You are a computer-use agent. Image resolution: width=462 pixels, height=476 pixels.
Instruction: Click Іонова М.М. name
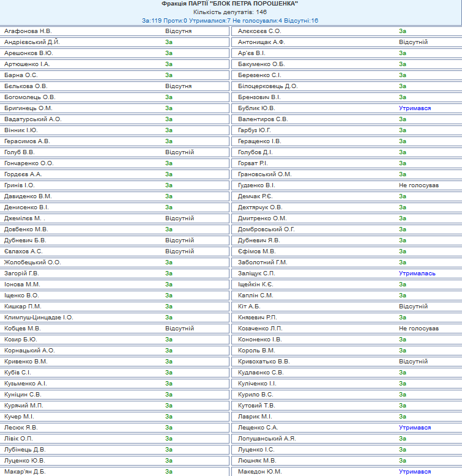pos(22,284)
